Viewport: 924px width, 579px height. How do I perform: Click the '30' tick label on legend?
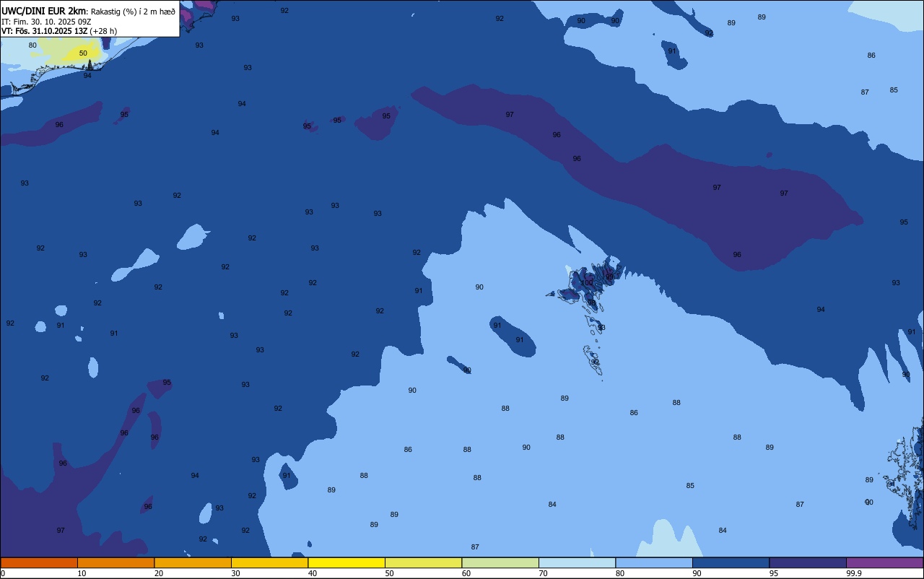click(x=235, y=573)
